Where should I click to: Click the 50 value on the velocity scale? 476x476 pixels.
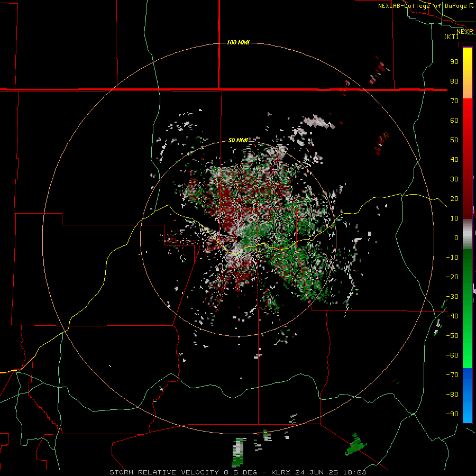pyautogui.click(x=454, y=140)
